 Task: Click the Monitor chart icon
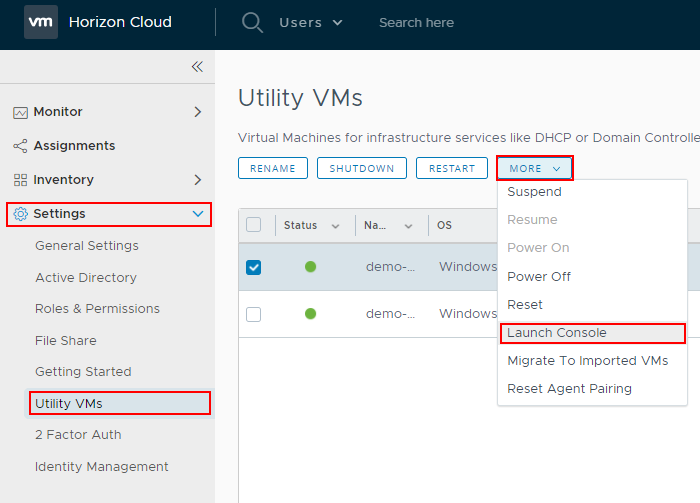coord(20,113)
